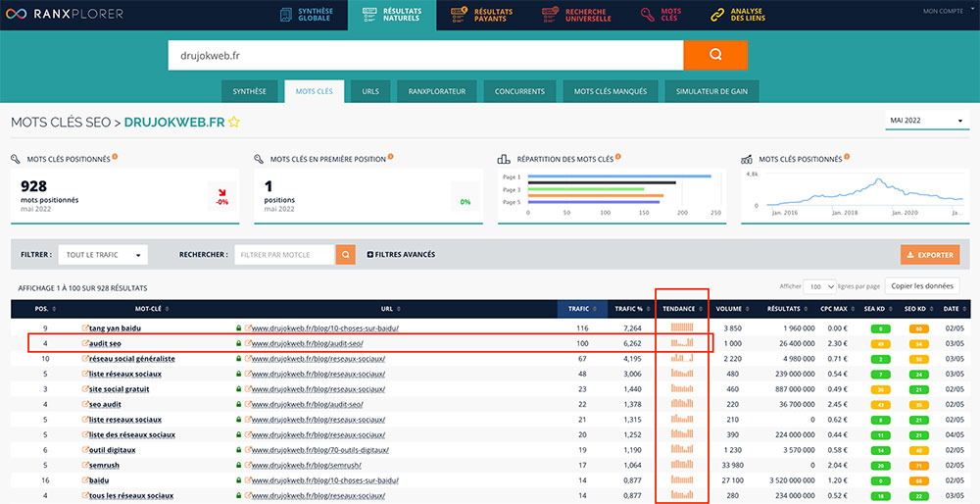This screenshot has height=504, width=980.
Task: Toggle the yellow favorite star beside DRUJOKWEB.FR
Action: coord(234,122)
